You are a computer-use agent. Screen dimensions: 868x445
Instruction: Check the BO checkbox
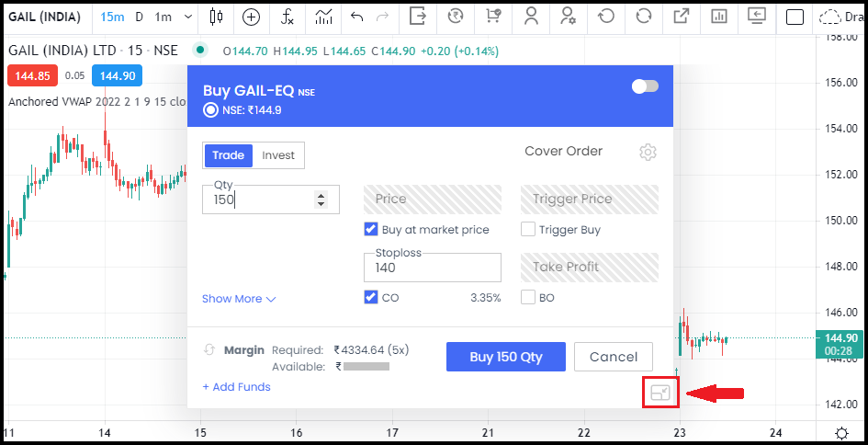click(x=528, y=297)
